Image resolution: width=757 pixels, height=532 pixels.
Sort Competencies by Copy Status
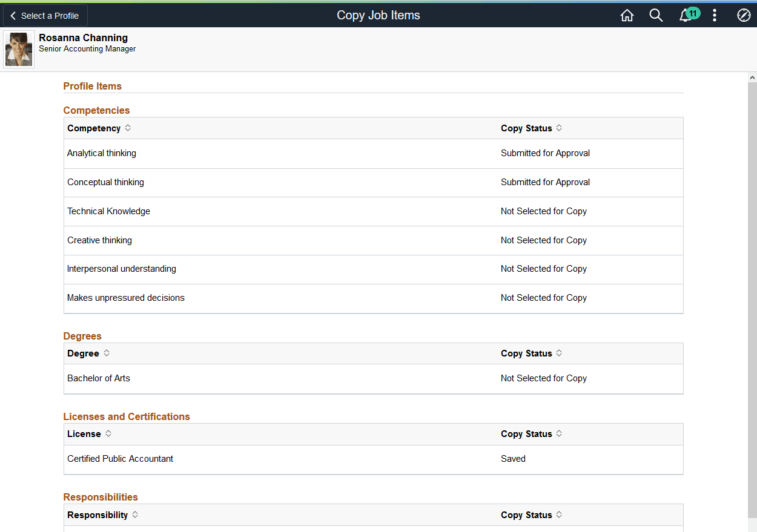click(531, 128)
